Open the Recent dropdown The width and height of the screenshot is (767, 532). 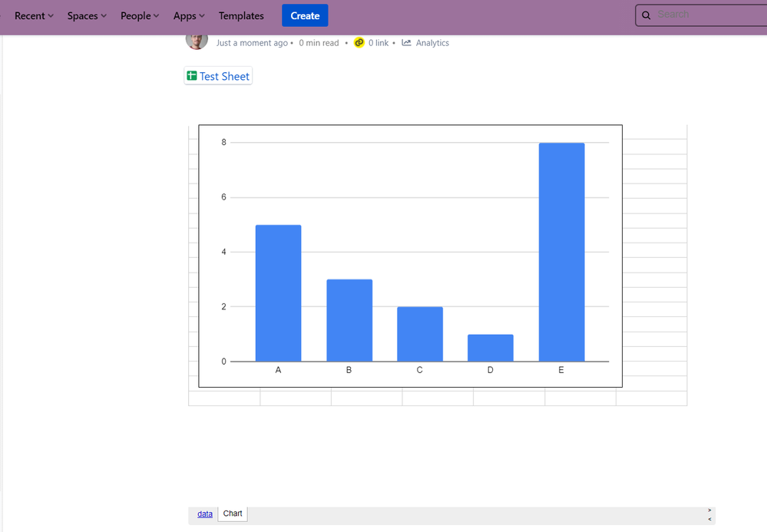coord(34,15)
